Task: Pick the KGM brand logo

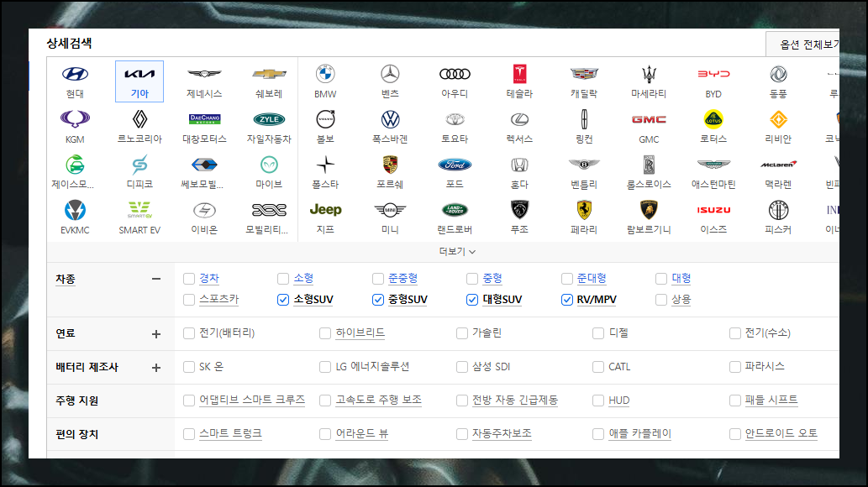Action: click(x=76, y=119)
